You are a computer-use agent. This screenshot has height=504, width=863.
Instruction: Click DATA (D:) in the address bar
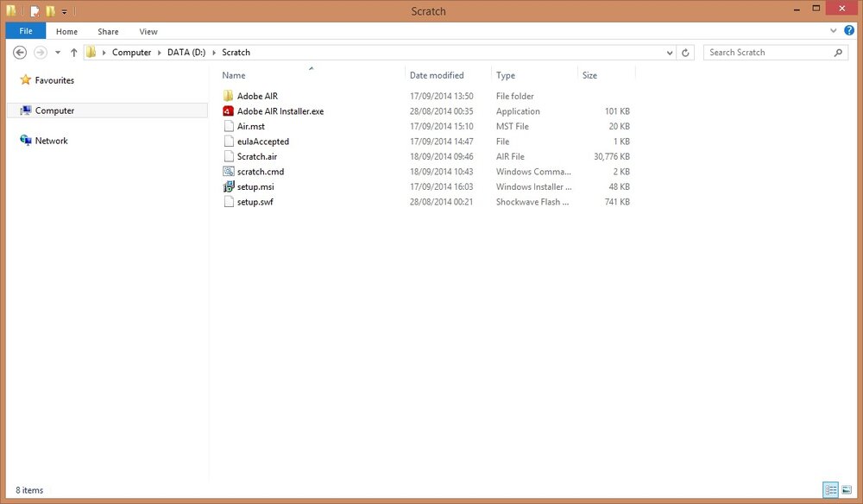tap(186, 53)
